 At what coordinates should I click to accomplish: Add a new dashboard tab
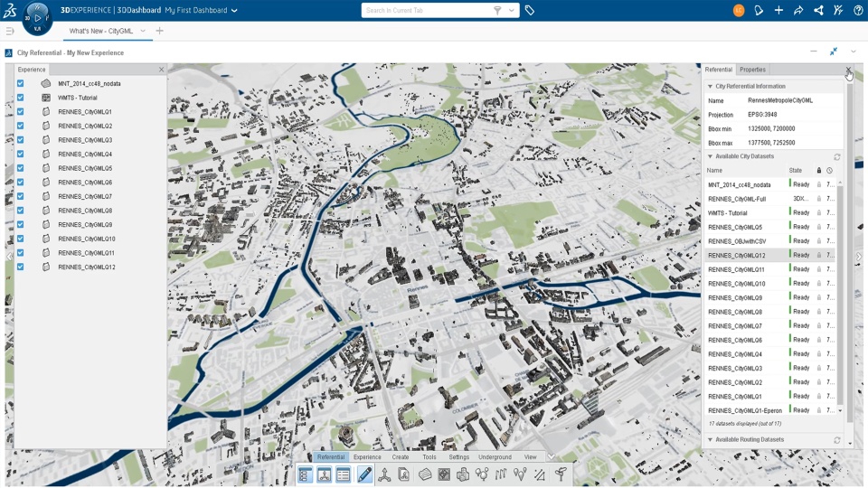tap(159, 31)
